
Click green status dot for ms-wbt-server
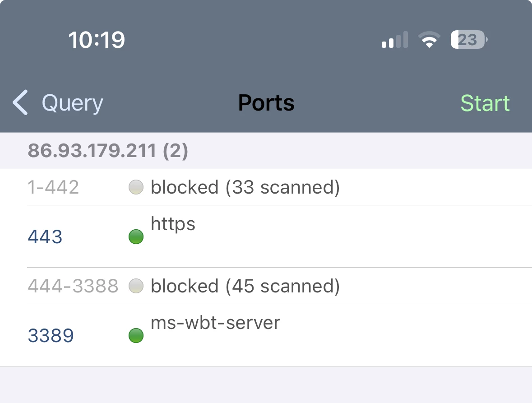[x=136, y=335]
